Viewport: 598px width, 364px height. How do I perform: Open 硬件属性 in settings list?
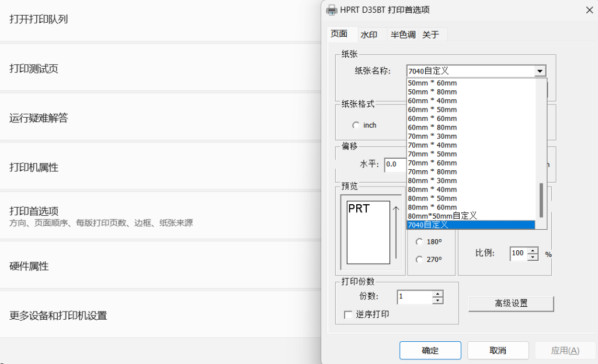click(160, 266)
